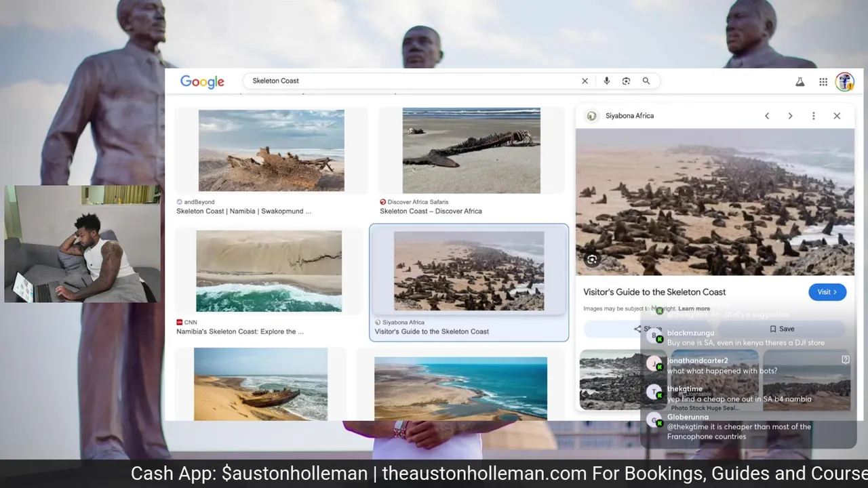Click the CNN source label
Screen dimensions: 868x488
coord(191,323)
